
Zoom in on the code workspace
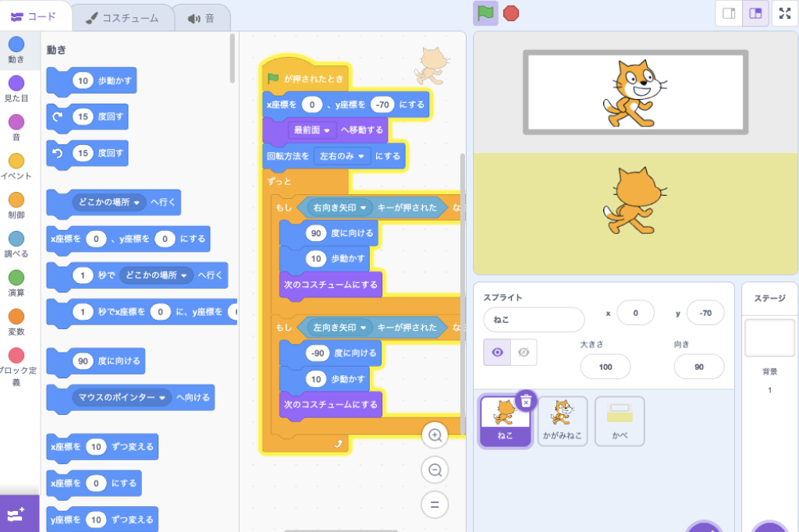click(435, 435)
